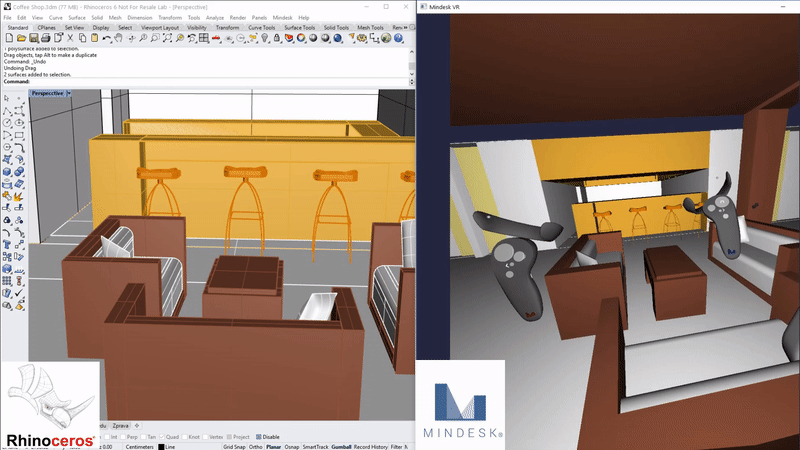Open the File menu
The height and width of the screenshot is (450, 800).
8,18
